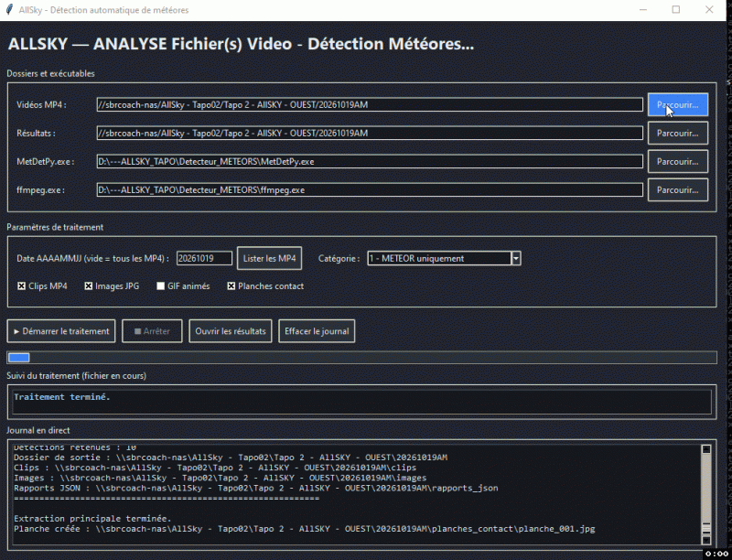The image size is (732, 560).
Task: Minimize the AllSky window
Action: pos(643,10)
